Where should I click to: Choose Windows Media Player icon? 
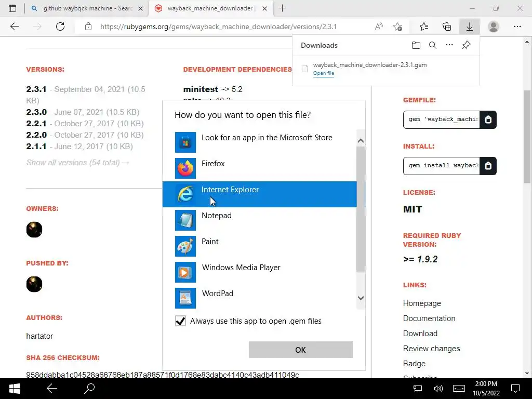click(x=185, y=272)
